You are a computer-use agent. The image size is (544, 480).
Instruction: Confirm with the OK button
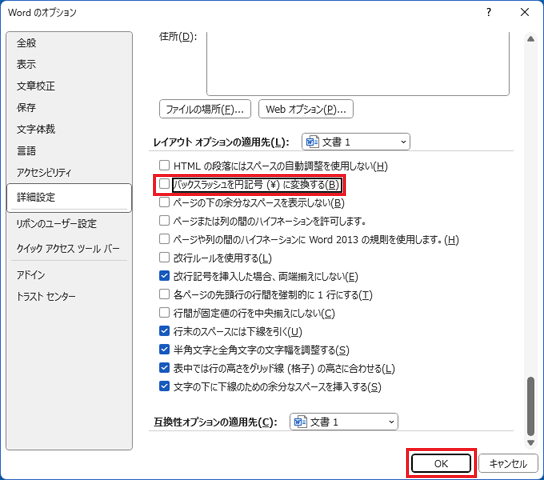[441, 464]
